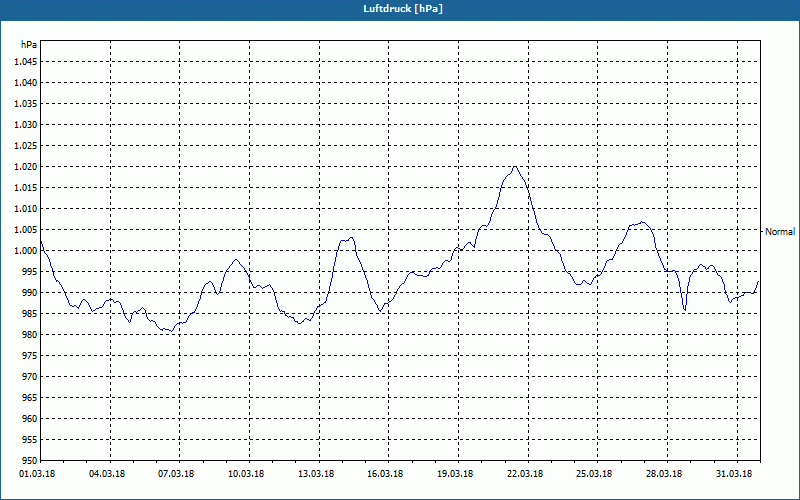This screenshot has width=800, height=500.
Task: Click the 13.03.18 x-axis date
Action: (x=316, y=473)
